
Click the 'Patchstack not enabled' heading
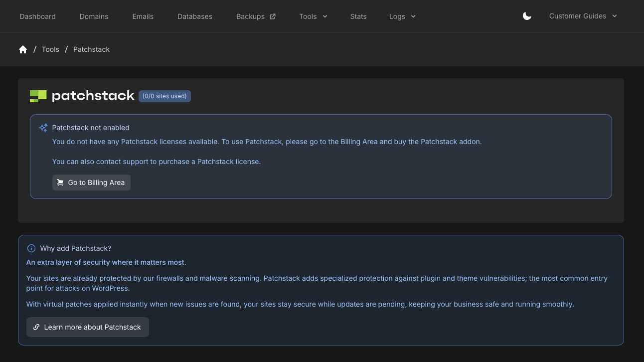click(x=91, y=128)
